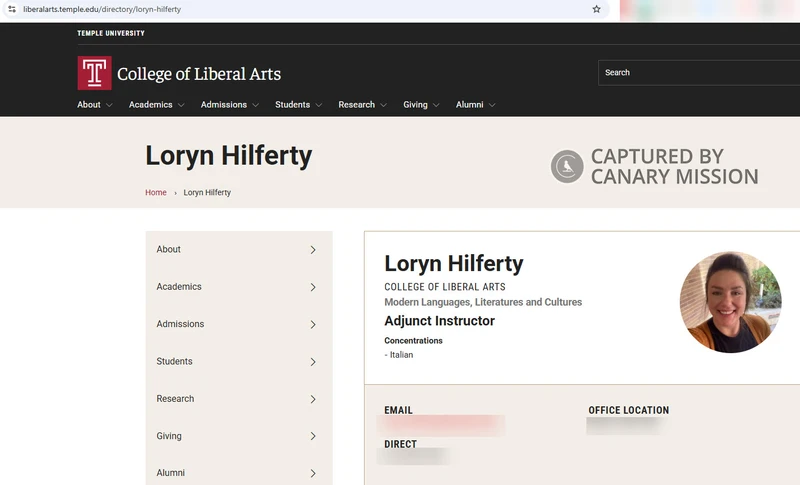
Task: Click the Loryn Hilferty page title heading
Action: point(229,156)
